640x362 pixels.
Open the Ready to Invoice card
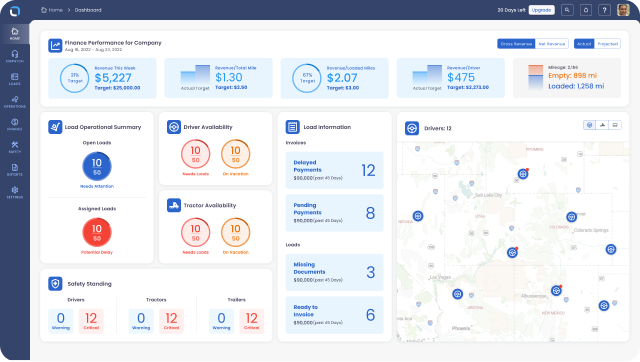[x=334, y=315]
